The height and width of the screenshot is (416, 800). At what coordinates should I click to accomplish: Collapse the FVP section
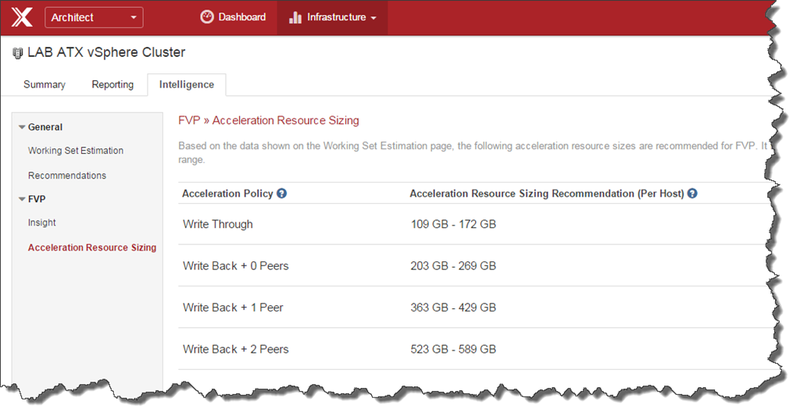coord(22,199)
